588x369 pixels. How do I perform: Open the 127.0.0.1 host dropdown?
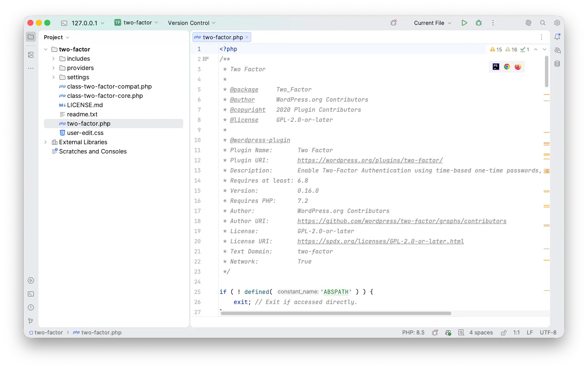coord(83,23)
